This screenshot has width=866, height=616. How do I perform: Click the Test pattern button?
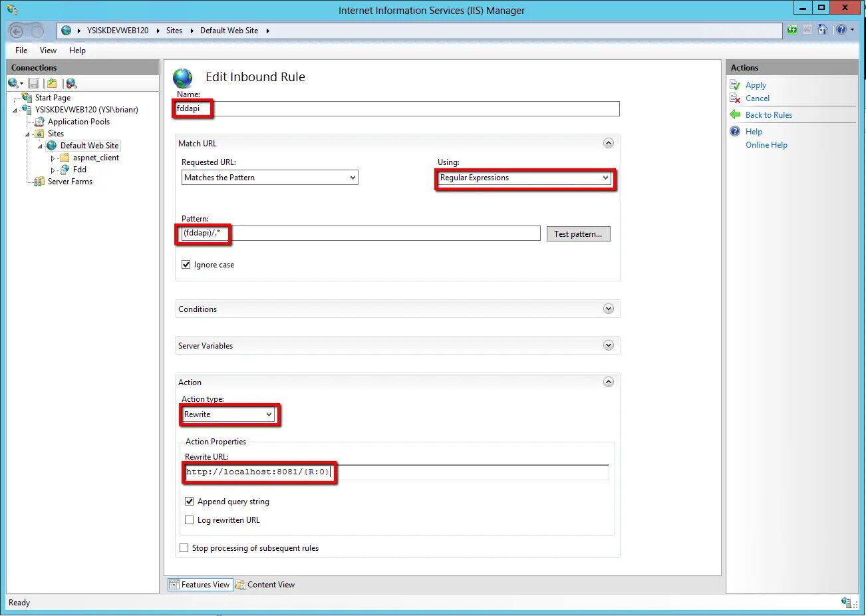pos(578,234)
